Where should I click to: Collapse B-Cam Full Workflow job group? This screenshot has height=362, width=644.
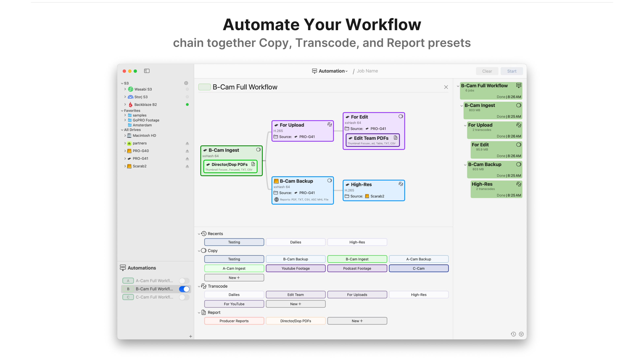(x=458, y=86)
